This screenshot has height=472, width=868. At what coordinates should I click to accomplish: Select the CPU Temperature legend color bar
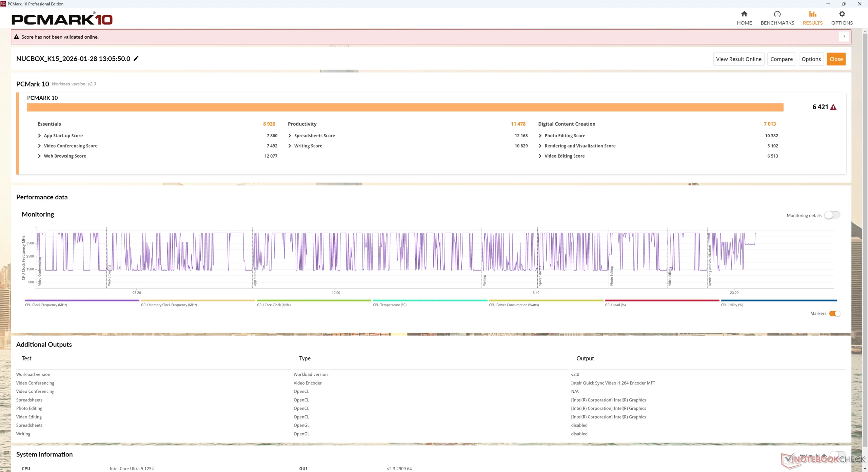pyautogui.click(x=430, y=300)
